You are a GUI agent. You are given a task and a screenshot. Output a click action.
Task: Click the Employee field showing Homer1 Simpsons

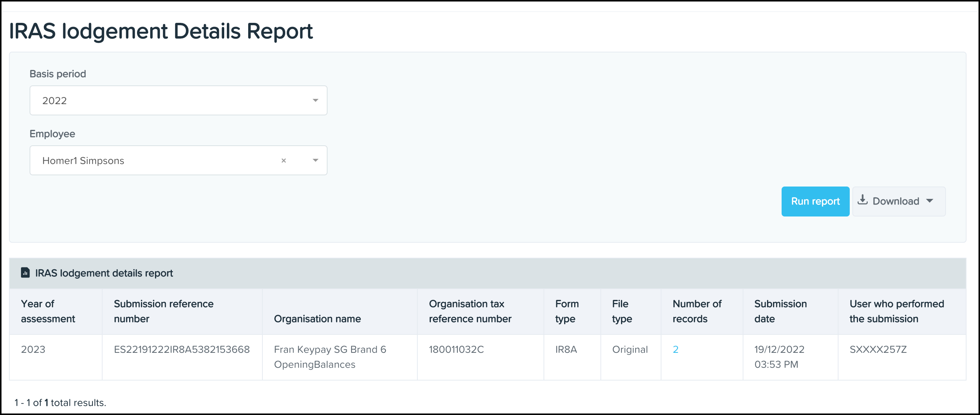click(x=152, y=161)
